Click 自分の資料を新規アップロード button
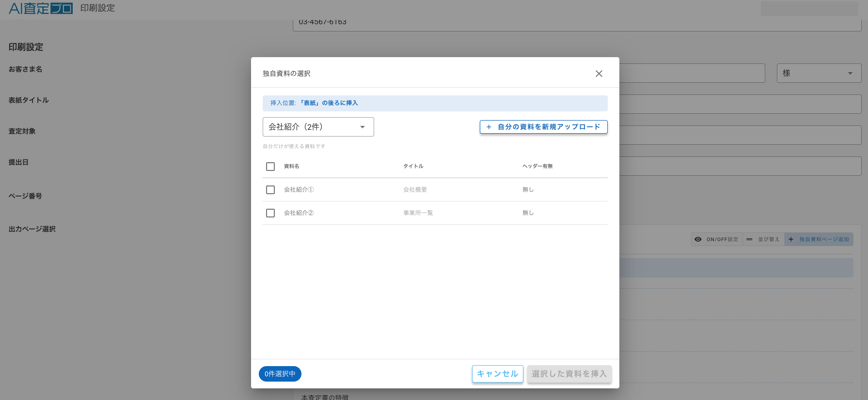The width and height of the screenshot is (868, 400). tap(543, 127)
